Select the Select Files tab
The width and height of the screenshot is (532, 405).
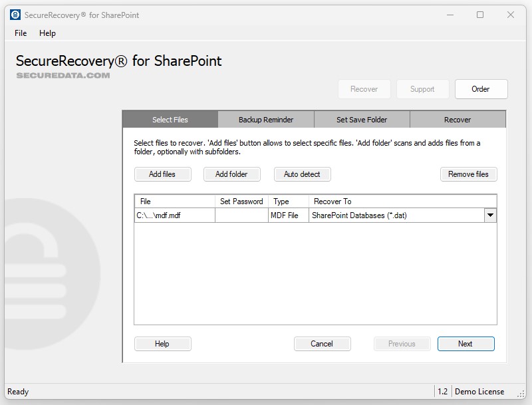tap(170, 120)
